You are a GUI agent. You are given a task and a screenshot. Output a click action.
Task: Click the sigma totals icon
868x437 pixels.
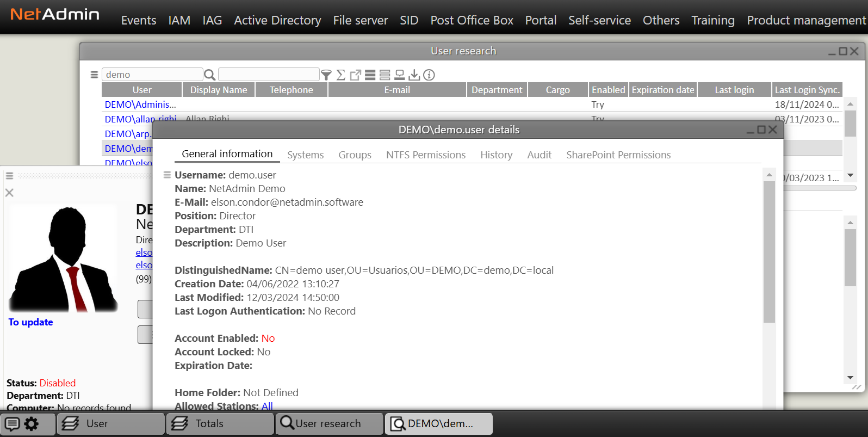point(341,75)
